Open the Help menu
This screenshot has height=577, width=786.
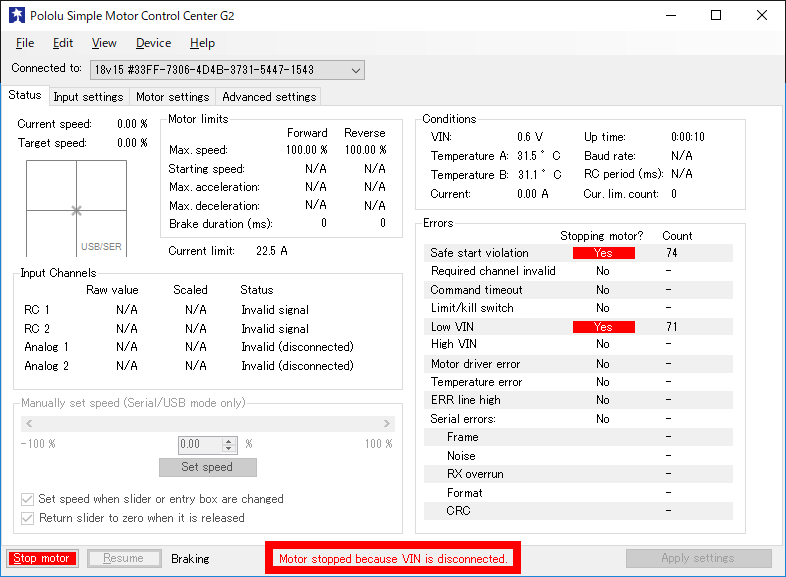(x=202, y=43)
